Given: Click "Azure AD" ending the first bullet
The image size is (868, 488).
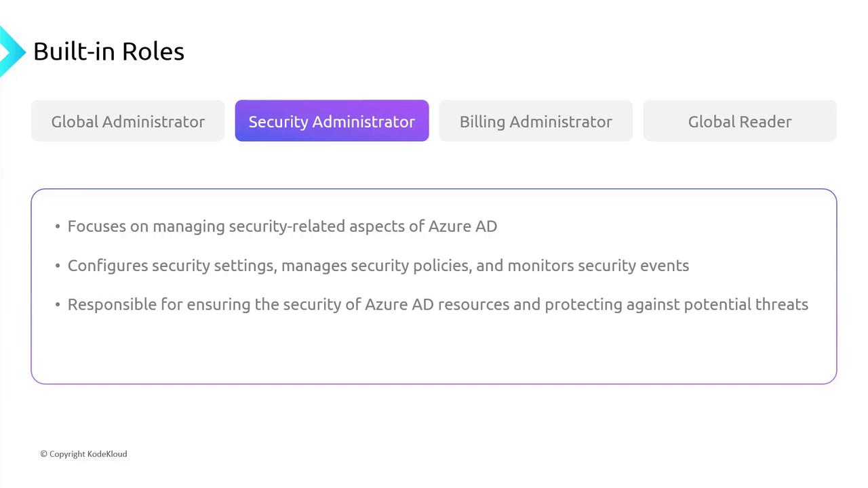Looking at the screenshot, I should (462, 226).
